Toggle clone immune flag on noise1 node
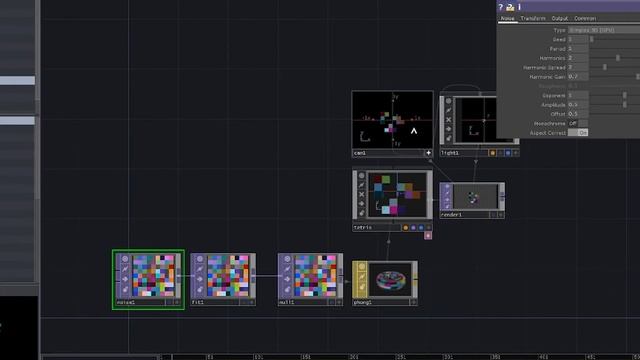This screenshot has width=640, height=360. coord(125,269)
